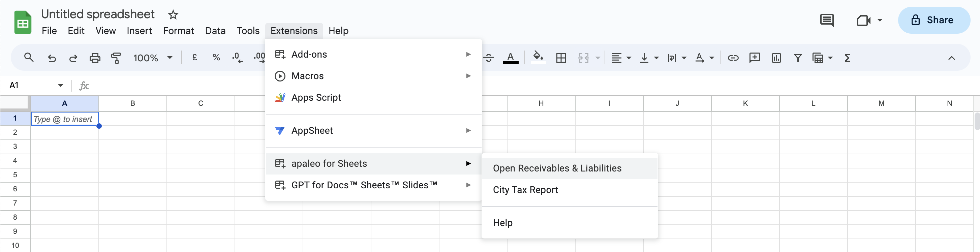Select apaleo for Sheets entry

(x=373, y=164)
